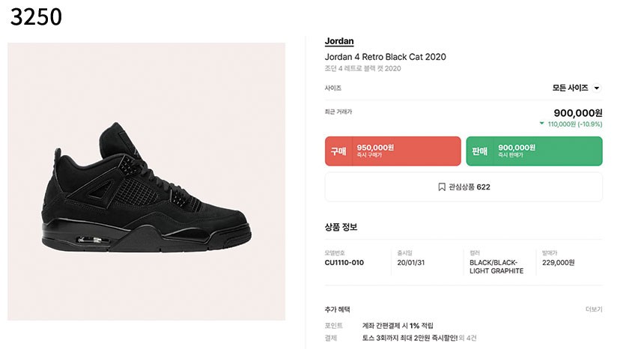Click the green price drop triangle icon
The height and width of the screenshot is (349, 644).
point(541,124)
